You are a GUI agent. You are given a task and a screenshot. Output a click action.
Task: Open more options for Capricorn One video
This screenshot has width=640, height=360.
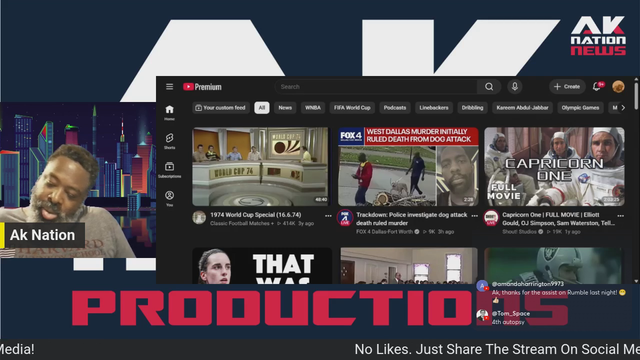pyautogui.click(x=620, y=216)
